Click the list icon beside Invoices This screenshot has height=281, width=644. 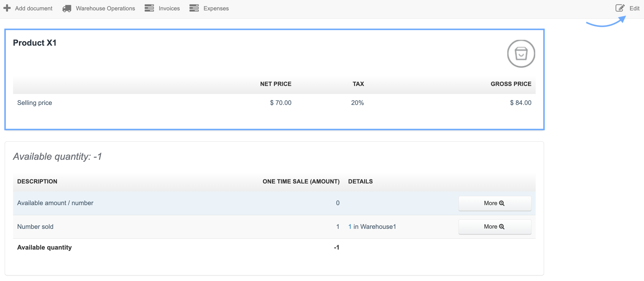(149, 8)
